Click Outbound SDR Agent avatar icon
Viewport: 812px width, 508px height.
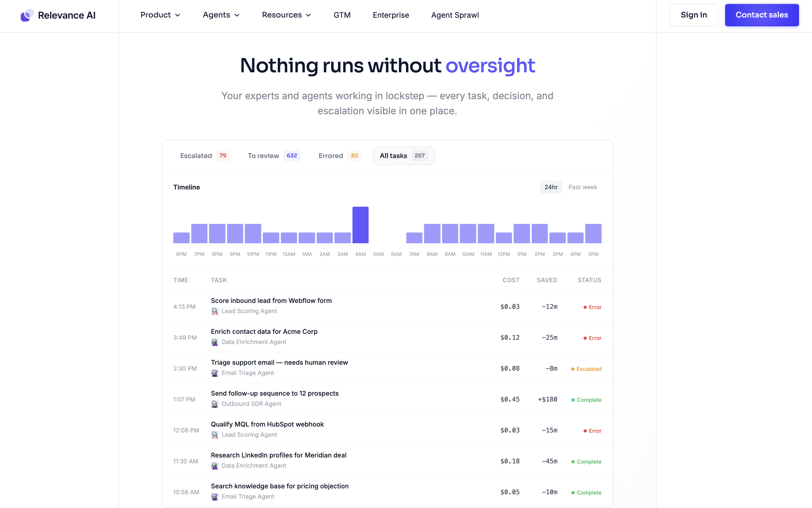tap(214, 404)
